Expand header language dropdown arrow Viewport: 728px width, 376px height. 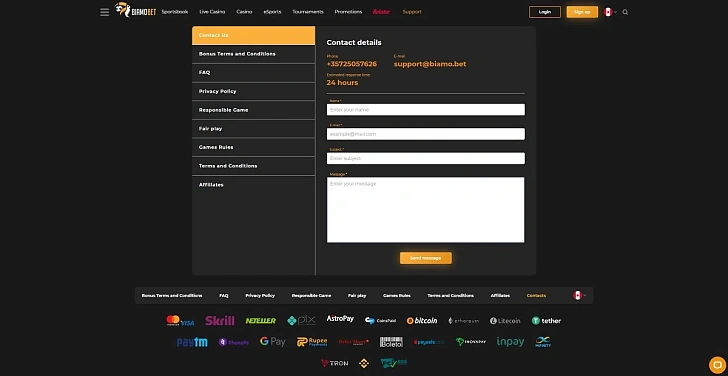615,12
